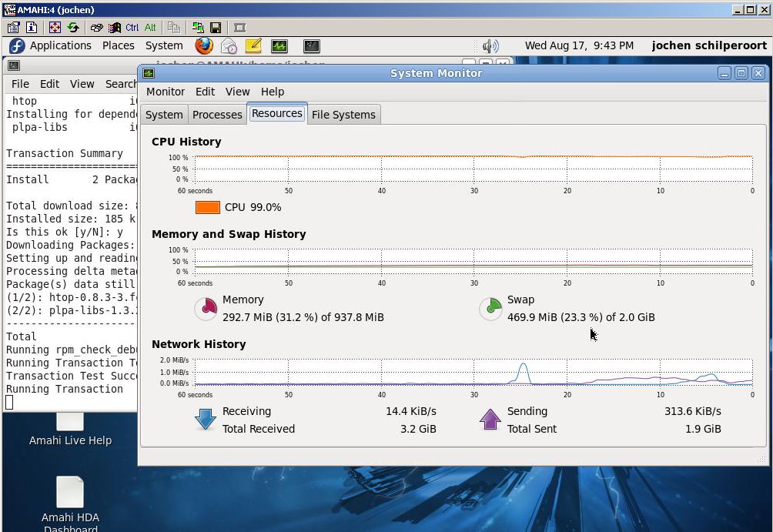Click the terminal line 'Transaction Summary'

point(65,153)
